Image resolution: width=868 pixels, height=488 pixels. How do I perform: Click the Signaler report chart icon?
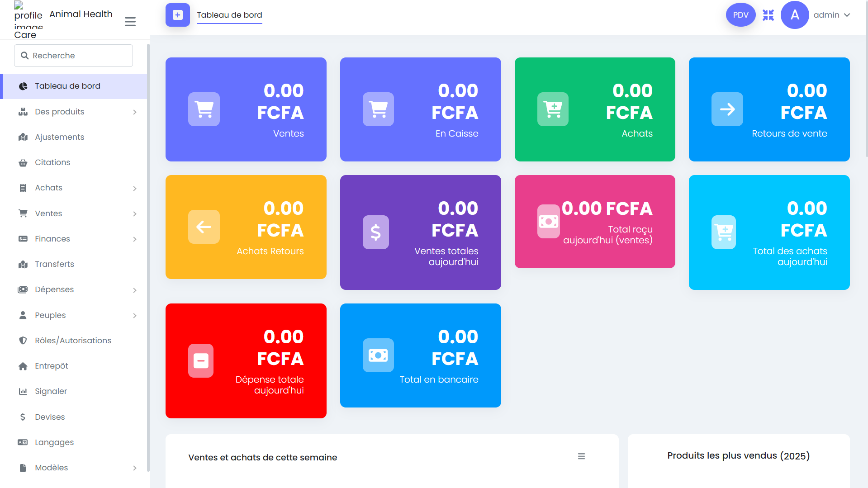tap(23, 391)
